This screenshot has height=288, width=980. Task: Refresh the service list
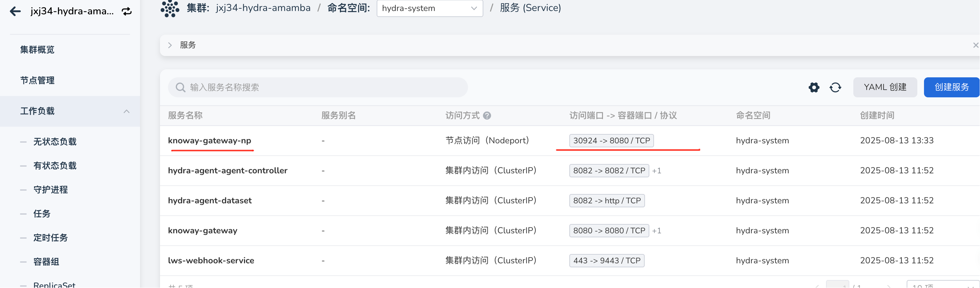click(835, 88)
